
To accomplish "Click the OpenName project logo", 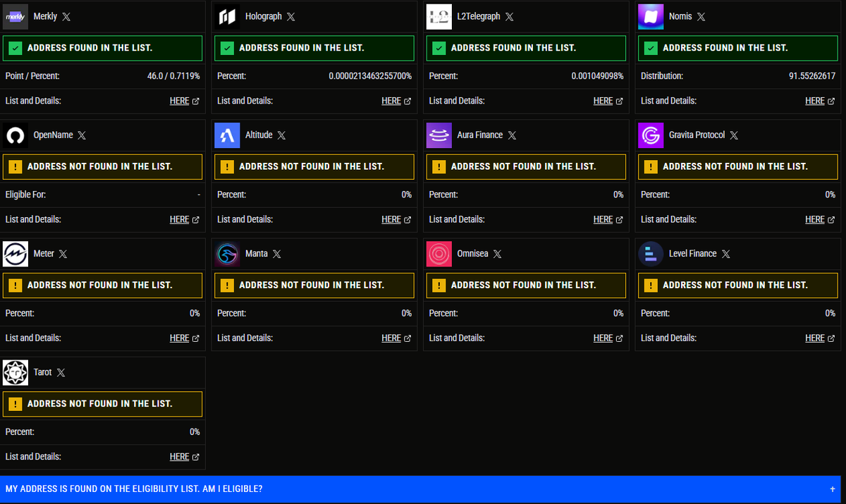I will (16, 135).
